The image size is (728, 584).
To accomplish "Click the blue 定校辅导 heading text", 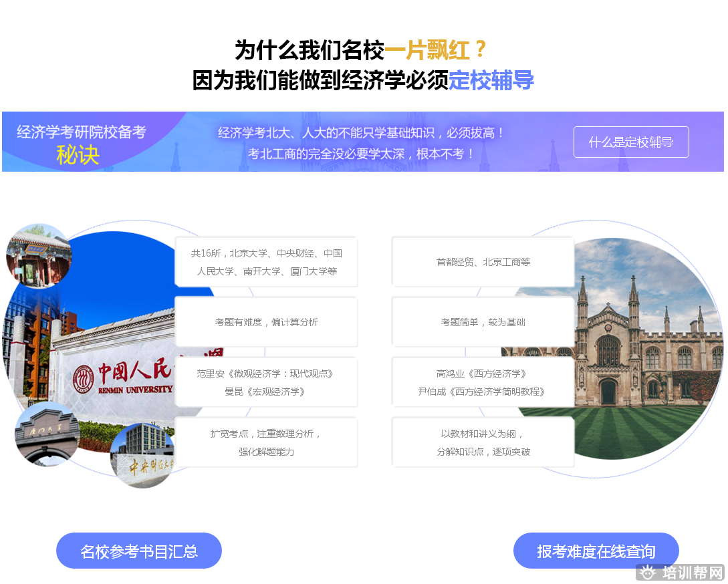I will tap(491, 80).
